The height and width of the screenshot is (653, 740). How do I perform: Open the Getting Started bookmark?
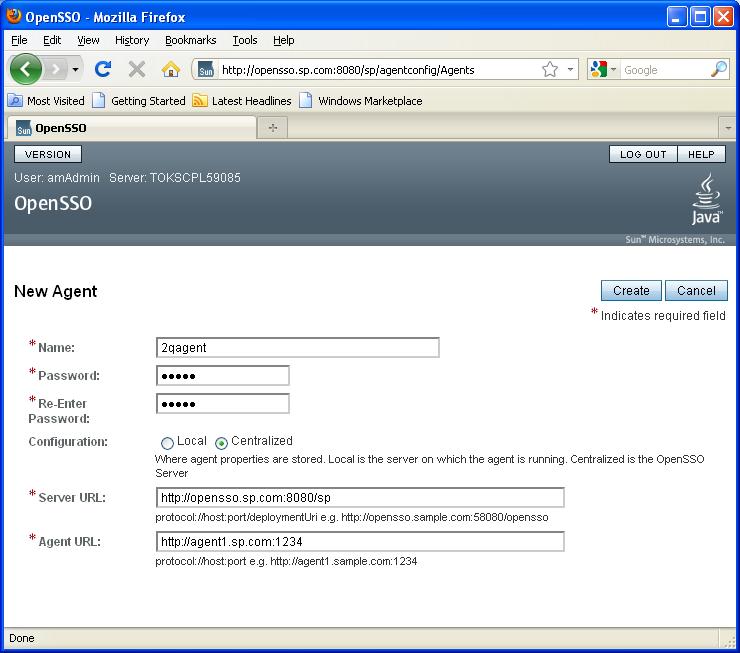click(139, 101)
